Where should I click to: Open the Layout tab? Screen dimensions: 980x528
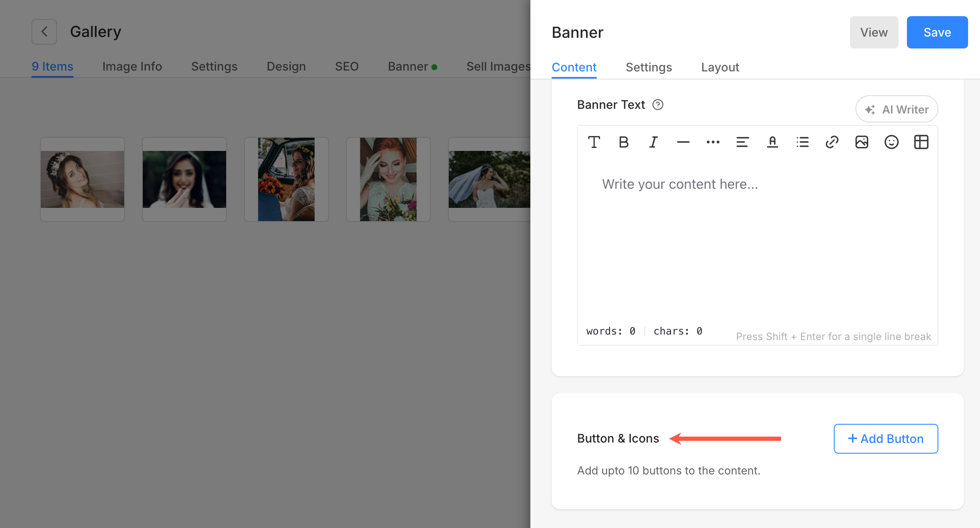(x=720, y=67)
